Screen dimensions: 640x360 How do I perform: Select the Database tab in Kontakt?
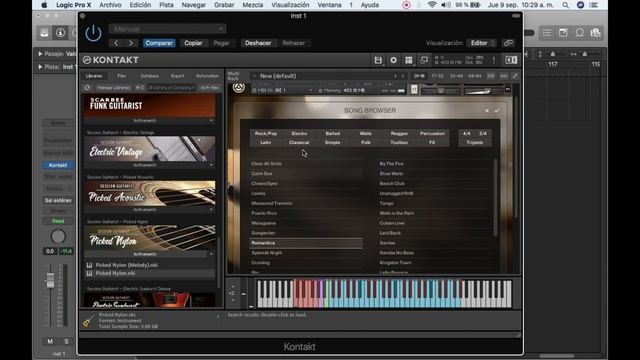pyautogui.click(x=149, y=76)
